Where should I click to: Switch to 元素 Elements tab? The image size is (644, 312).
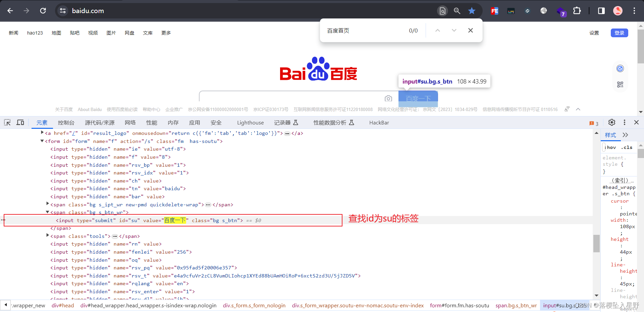[42, 123]
